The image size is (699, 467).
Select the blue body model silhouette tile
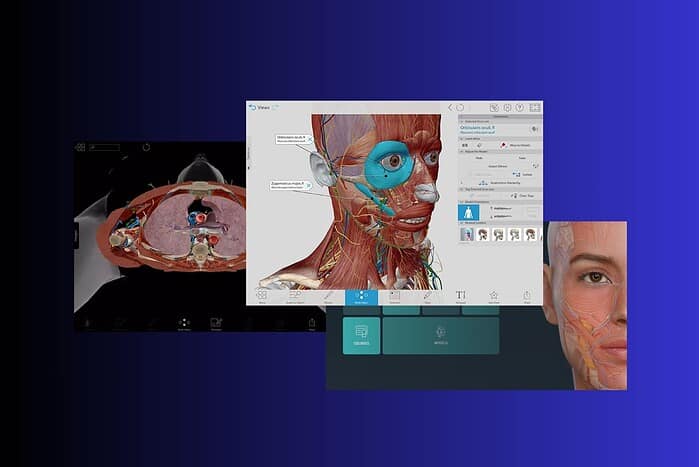pyautogui.click(x=467, y=212)
